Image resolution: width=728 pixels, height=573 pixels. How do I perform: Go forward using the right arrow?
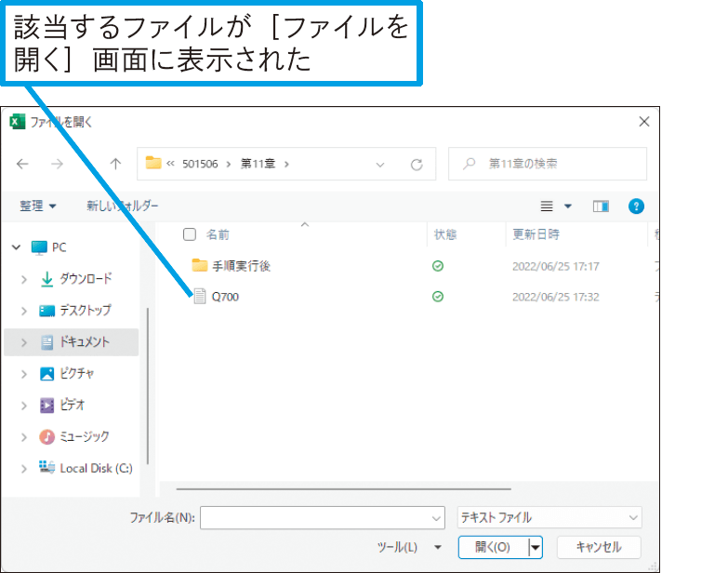[57, 164]
